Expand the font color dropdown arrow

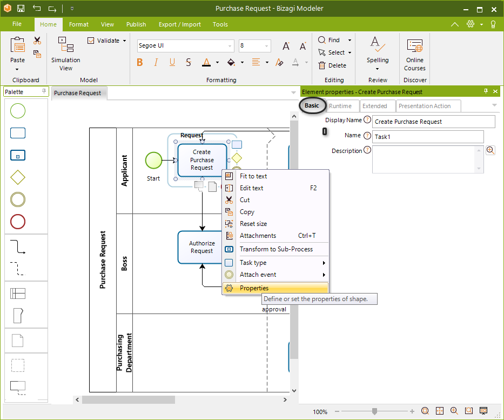217,62
